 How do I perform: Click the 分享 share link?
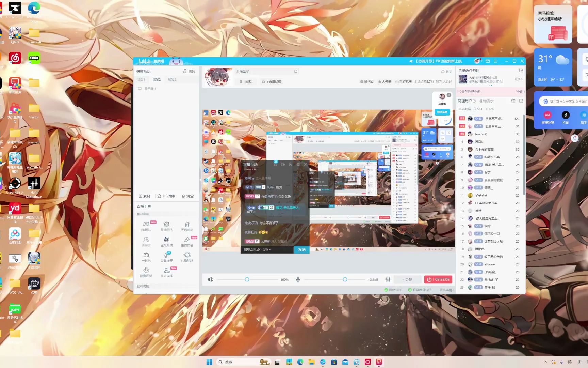pyautogui.click(x=446, y=72)
